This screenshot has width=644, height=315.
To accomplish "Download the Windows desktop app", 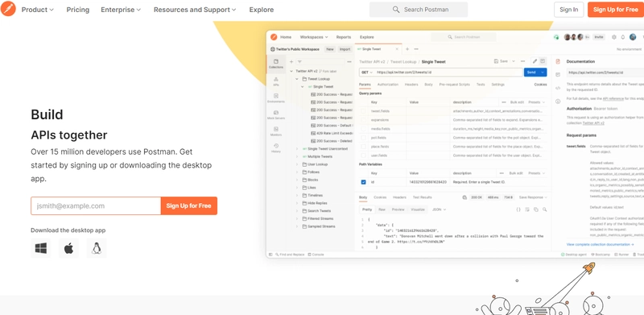I will point(41,248).
